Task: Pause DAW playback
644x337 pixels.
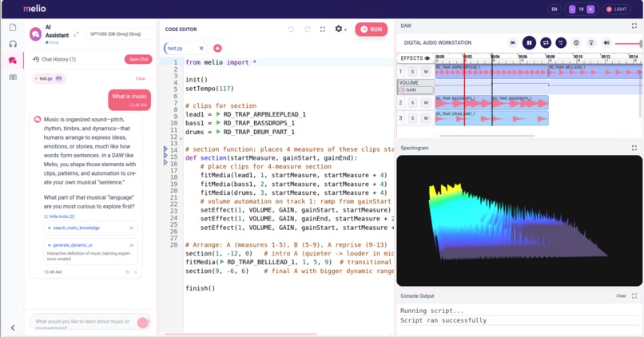Action: (x=529, y=42)
